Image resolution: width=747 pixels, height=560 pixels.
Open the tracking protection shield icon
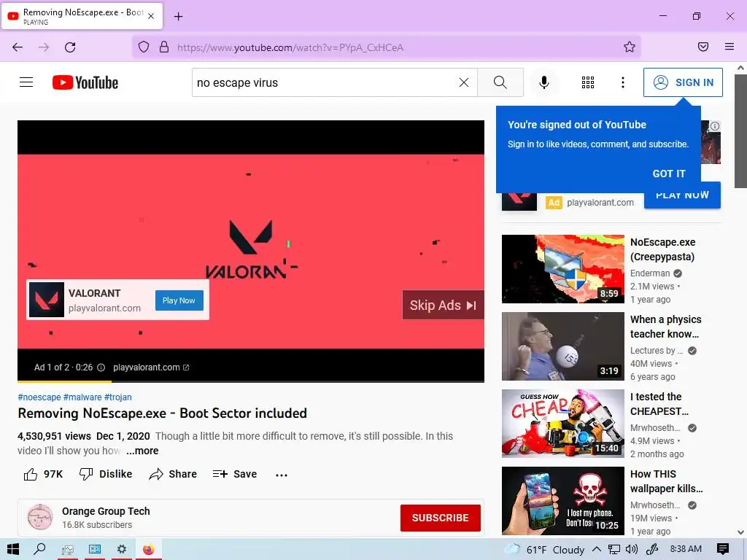point(144,47)
